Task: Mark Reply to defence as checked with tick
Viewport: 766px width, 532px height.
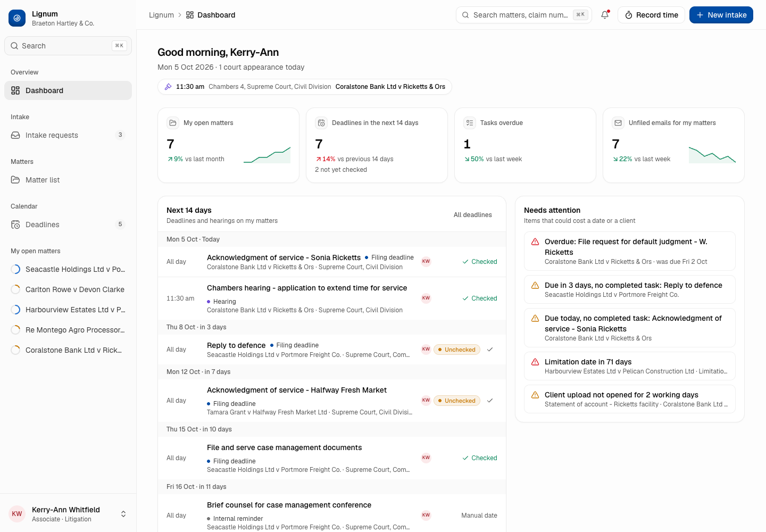Action: click(x=490, y=350)
